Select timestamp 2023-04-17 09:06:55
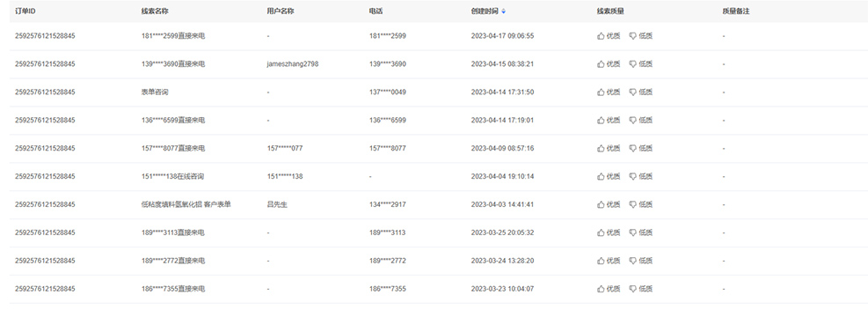This screenshot has height=317, width=868. (x=502, y=36)
